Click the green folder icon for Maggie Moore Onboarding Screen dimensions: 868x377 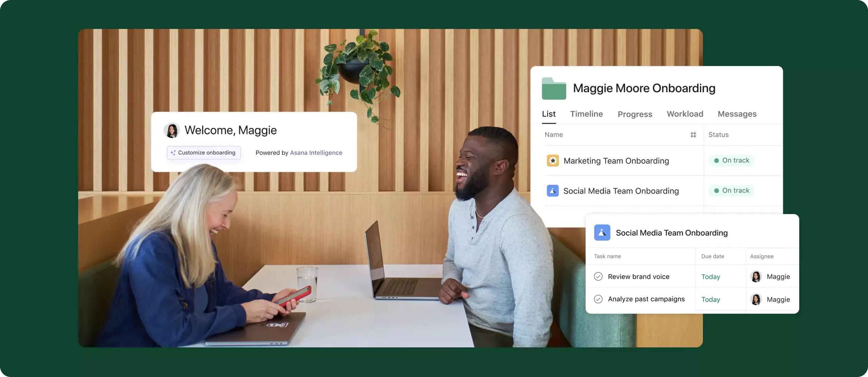point(554,88)
